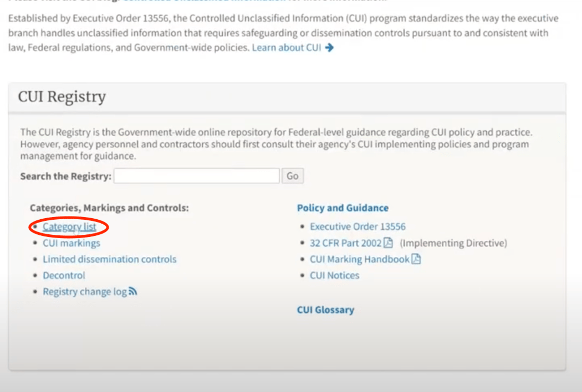Click the RSS feed icon beside Registry change log
The width and height of the screenshot is (582, 392).
[133, 291]
